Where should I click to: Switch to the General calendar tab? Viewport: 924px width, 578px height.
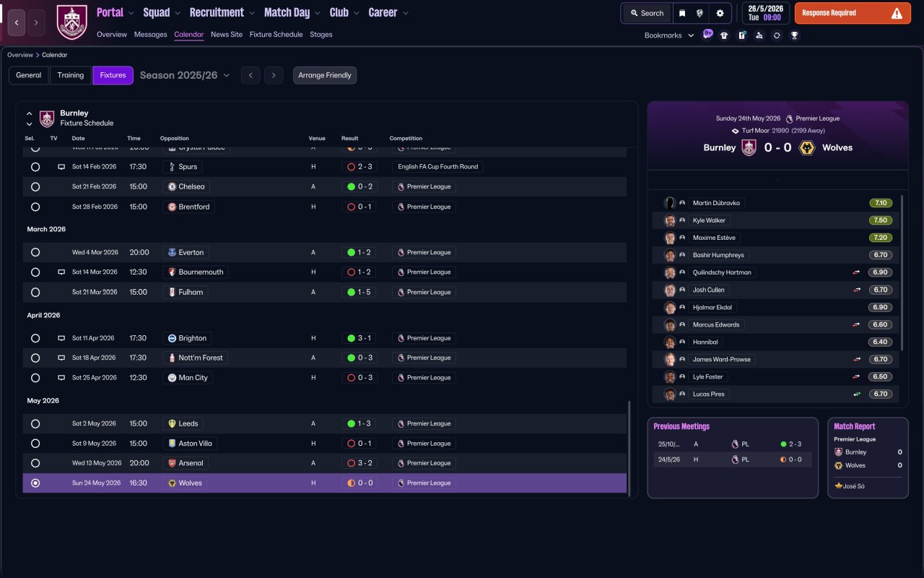[29, 75]
